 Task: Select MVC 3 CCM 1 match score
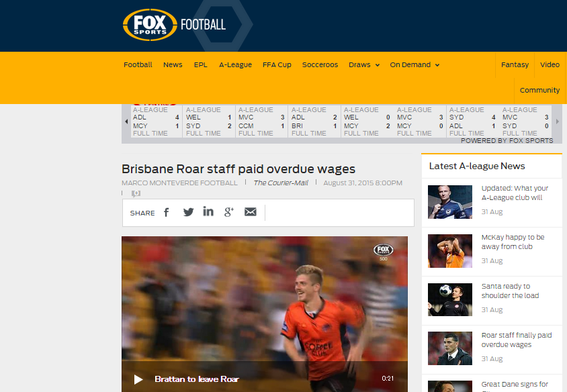[261, 121]
